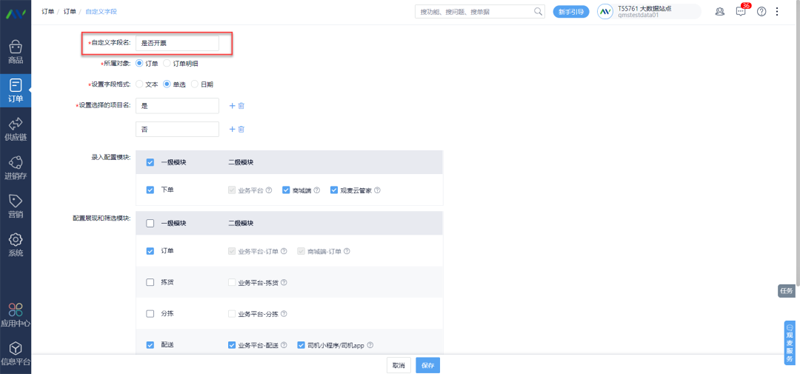Open the three-dot more options menu

click(x=777, y=11)
